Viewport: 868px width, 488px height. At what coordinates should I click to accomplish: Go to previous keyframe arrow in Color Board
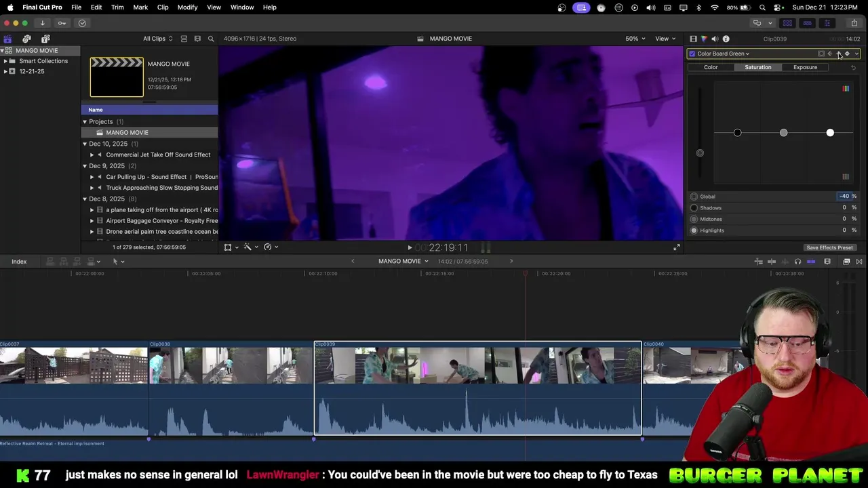pyautogui.click(x=830, y=54)
